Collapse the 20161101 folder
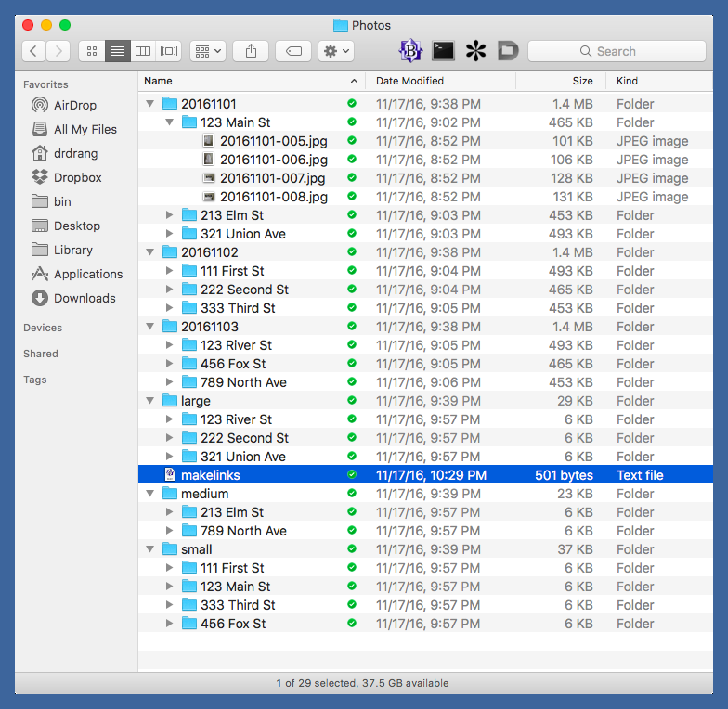This screenshot has height=709, width=728. pyautogui.click(x=150, y=104)
